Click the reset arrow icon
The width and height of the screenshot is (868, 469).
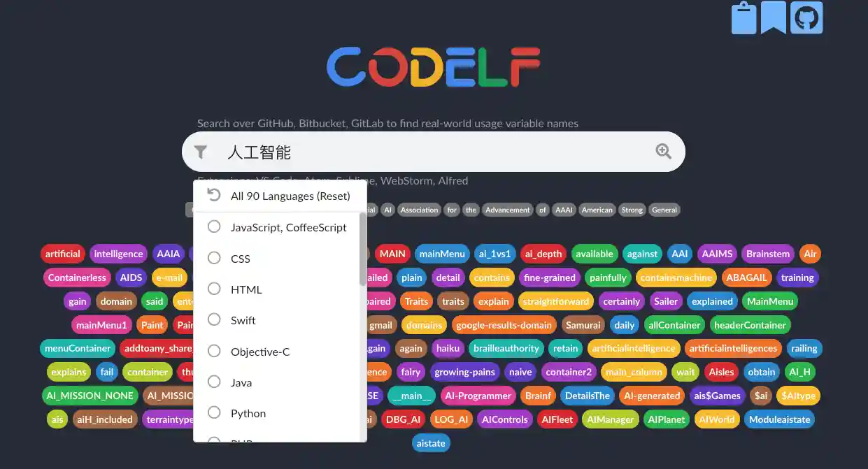(214, 195)
